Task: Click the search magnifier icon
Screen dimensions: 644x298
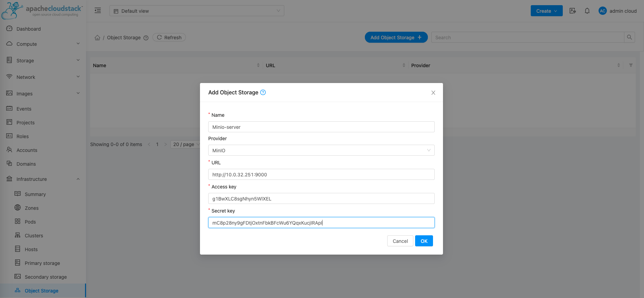Action: (630, 37)
